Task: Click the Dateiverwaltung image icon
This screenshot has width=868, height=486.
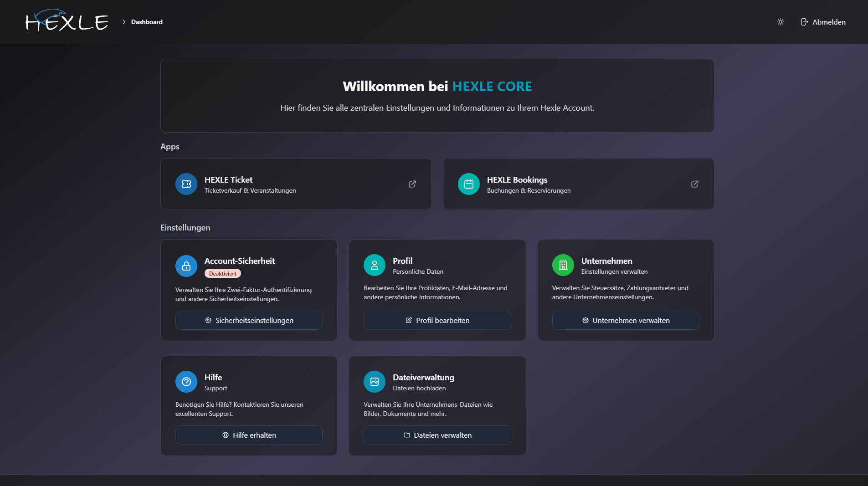Action: click(x=375, y=382)
